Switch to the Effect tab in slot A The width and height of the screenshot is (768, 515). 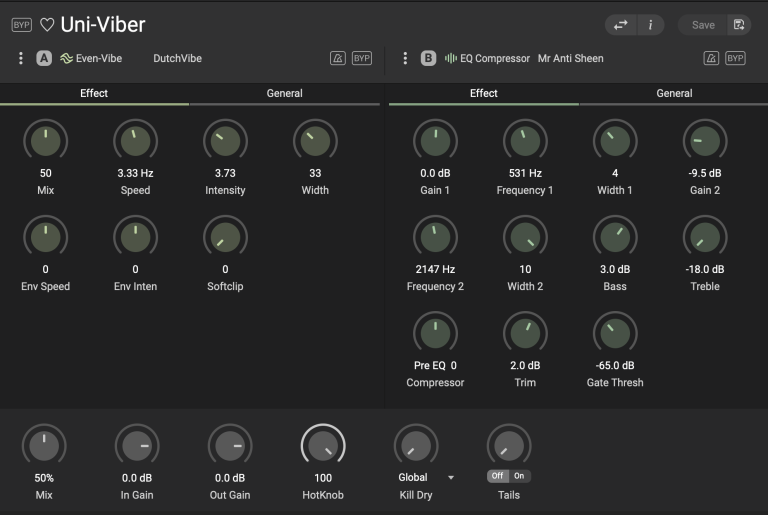click(x=94, y=94)
